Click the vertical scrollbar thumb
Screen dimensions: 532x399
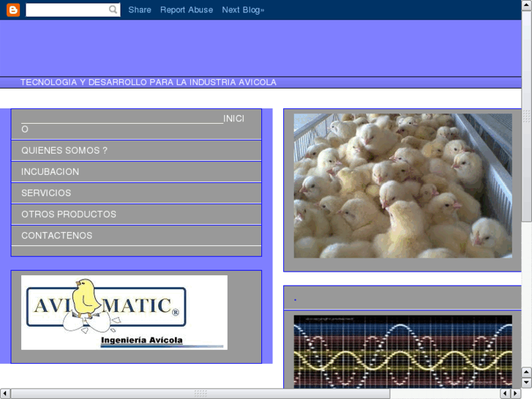pos(527,116)
